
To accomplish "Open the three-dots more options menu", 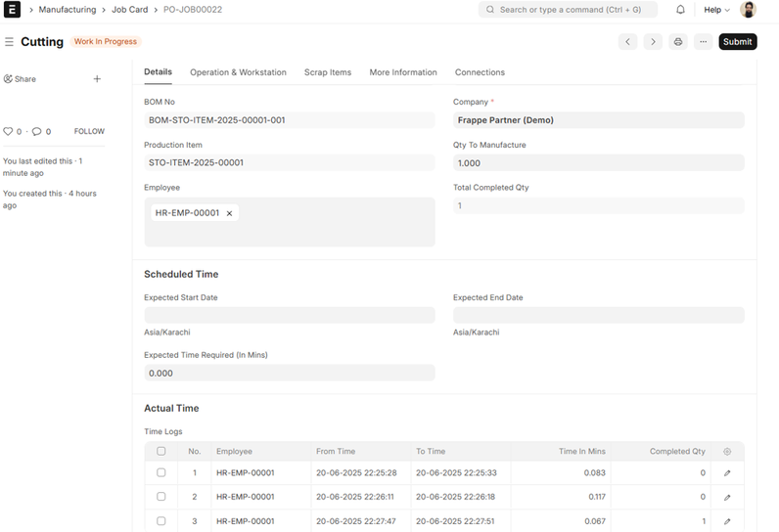I will pos(703,42).
